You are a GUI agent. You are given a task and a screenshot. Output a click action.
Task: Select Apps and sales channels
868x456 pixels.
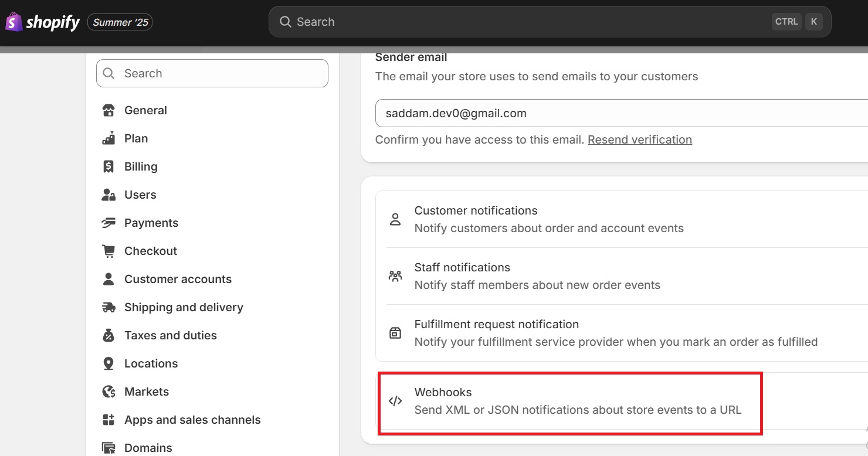pyautogui.click(x=192, y=420)
